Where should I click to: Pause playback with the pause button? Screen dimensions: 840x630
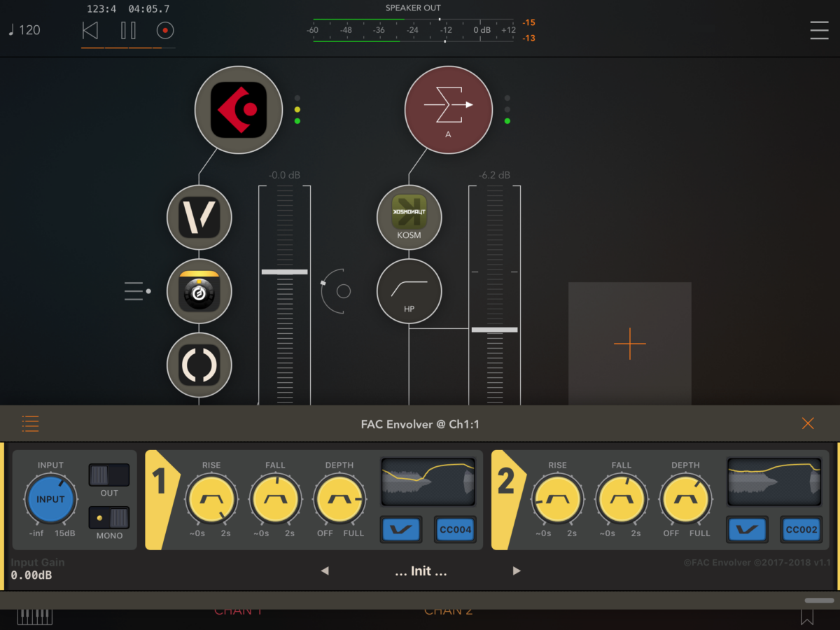pos(128,30)
